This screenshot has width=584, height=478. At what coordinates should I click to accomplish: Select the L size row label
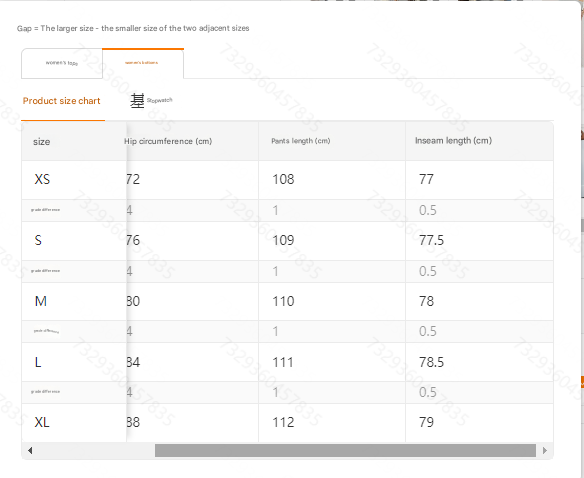coord(38,362)
